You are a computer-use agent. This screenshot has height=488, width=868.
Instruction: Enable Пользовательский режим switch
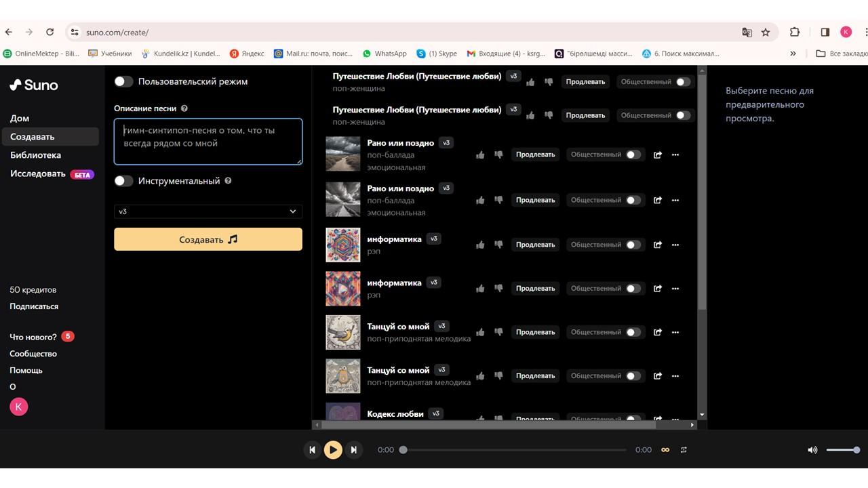pyautogui.click(x=123, y=81)
